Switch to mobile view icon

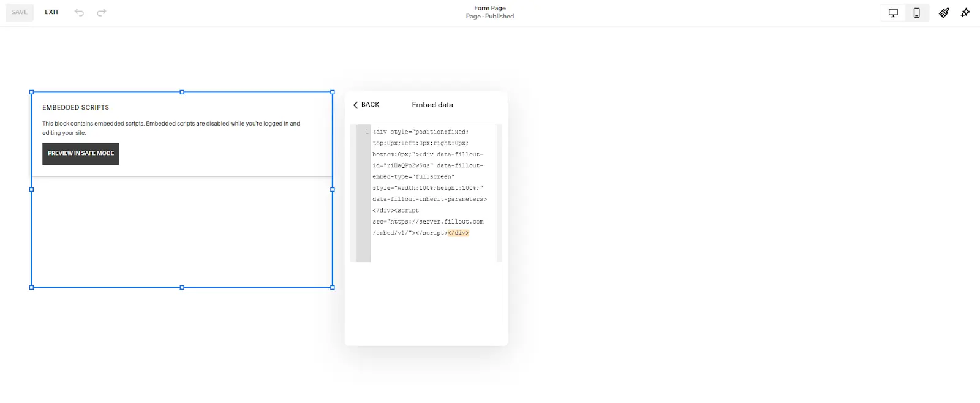tap(916, 12)
